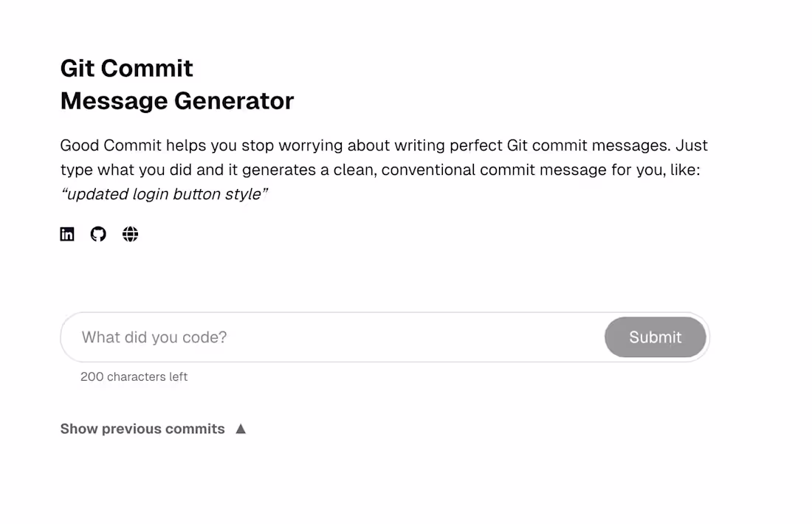Screen dimensions: 812x524
Task: Visit the GitHub page via its icon
Action: point(98,234)
